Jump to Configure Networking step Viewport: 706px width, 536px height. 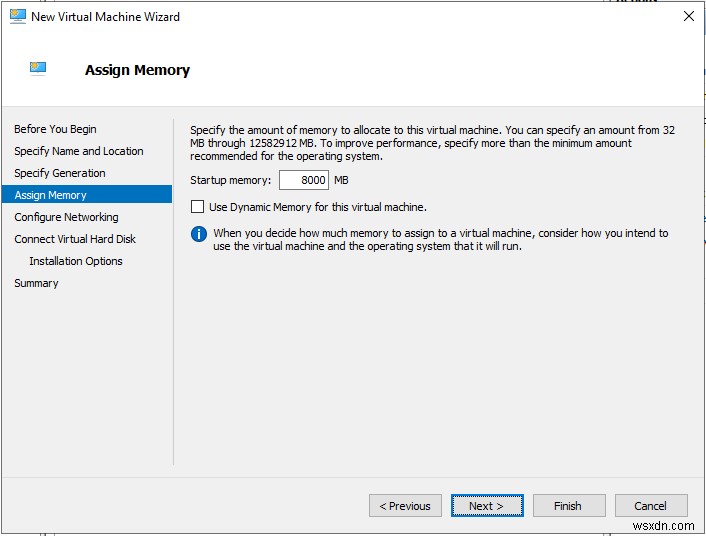click(x=66, y=217)
